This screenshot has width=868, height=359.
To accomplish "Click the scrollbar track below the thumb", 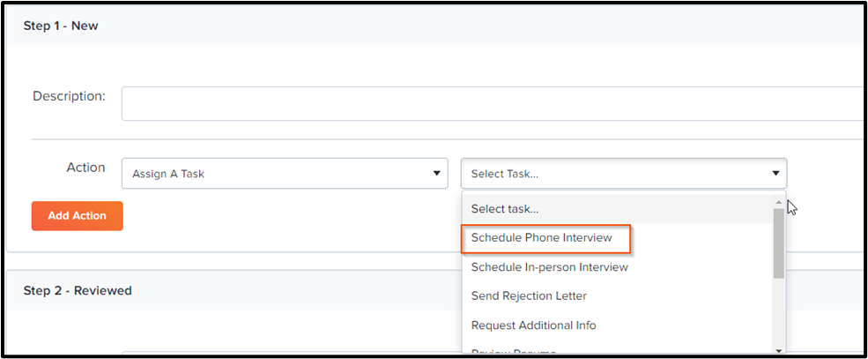I will [779, 311].
